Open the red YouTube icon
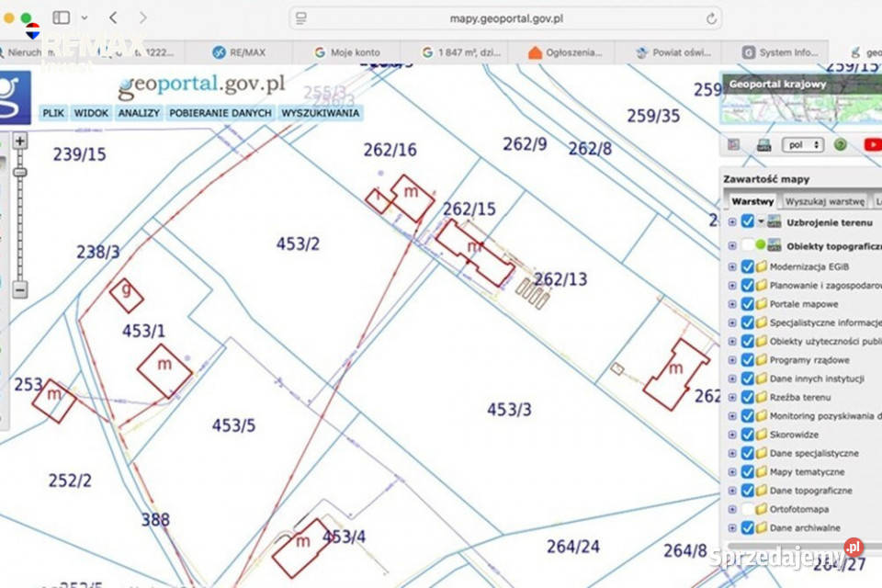The image size is (882, 588). tap(873, 144)
